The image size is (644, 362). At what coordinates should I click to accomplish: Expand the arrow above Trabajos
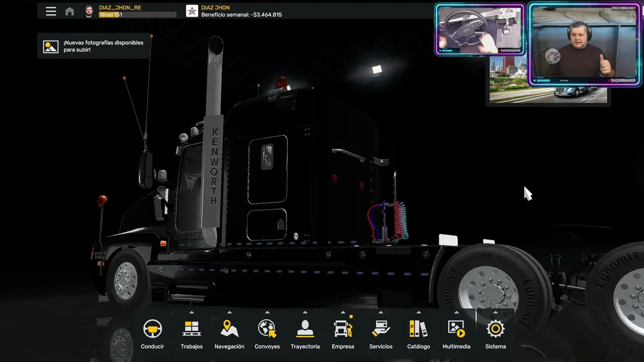click(192, 312)
